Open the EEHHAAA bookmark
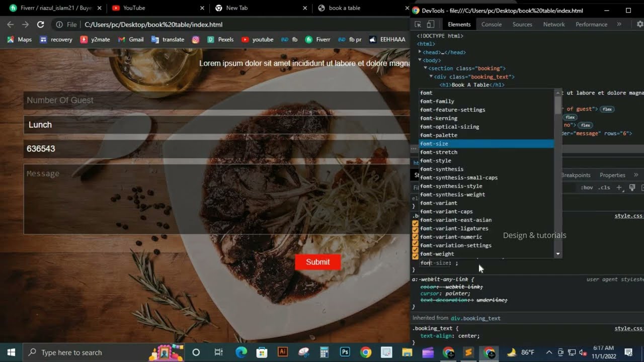Viewport: 644px width, 362px height. pos(387,39)
